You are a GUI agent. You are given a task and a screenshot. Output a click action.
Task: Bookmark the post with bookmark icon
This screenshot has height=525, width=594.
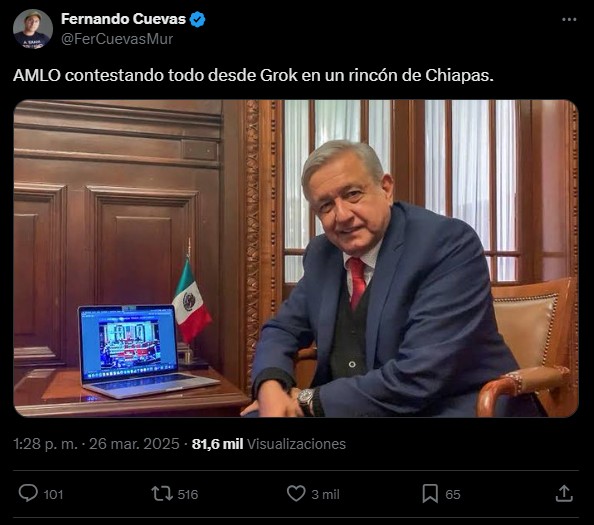tap(430, 494)
